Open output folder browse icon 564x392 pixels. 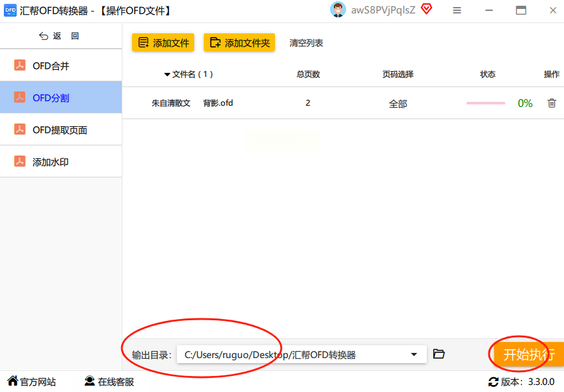pos(438,354)
